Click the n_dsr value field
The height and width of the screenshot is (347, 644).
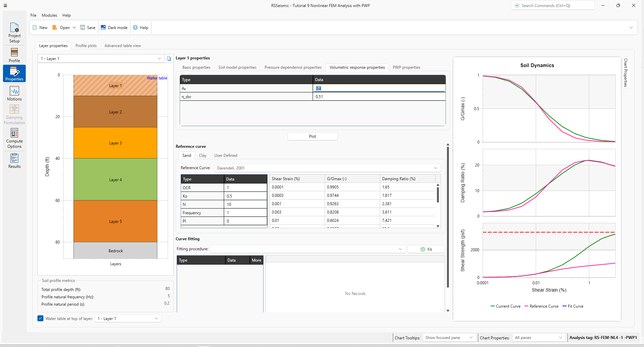(379, 97)
